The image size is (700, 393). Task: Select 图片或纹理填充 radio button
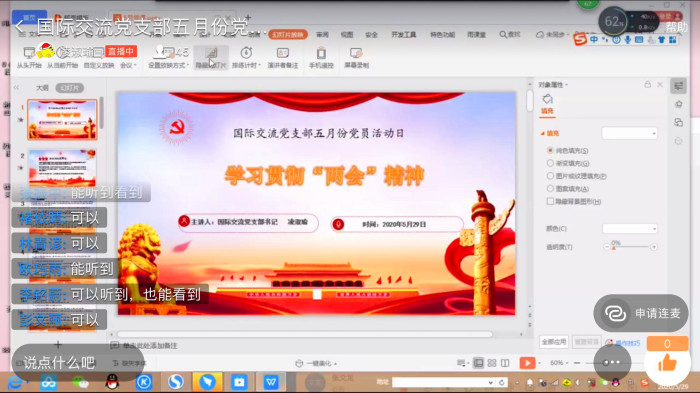tap(550, 176)
